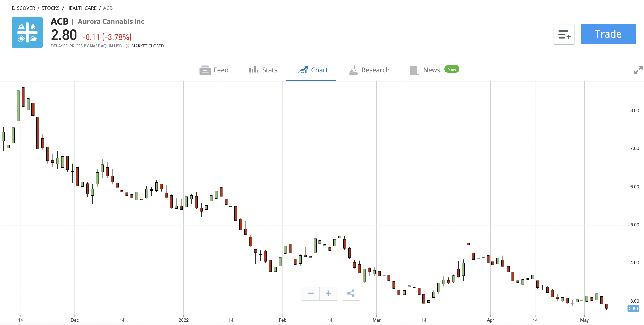Click the Stats bar chart icon
644x325 pixels.
click(254, 70)
